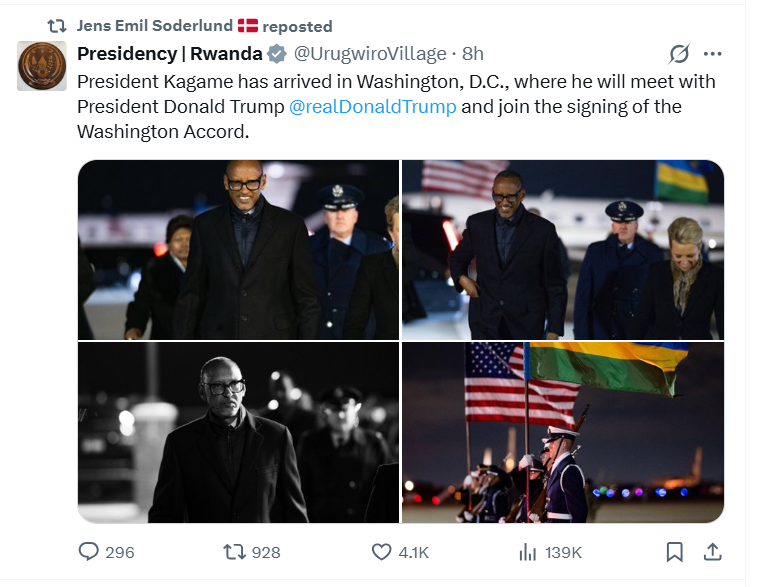Like the Presidency Rwanda post
Viewport: 763px width, 587px height.
(381, 552)
